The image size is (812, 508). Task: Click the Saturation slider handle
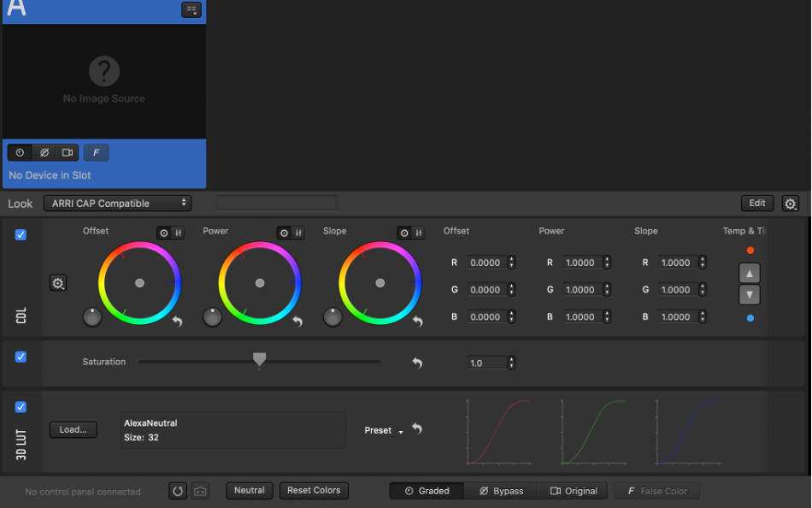[260, 359]
